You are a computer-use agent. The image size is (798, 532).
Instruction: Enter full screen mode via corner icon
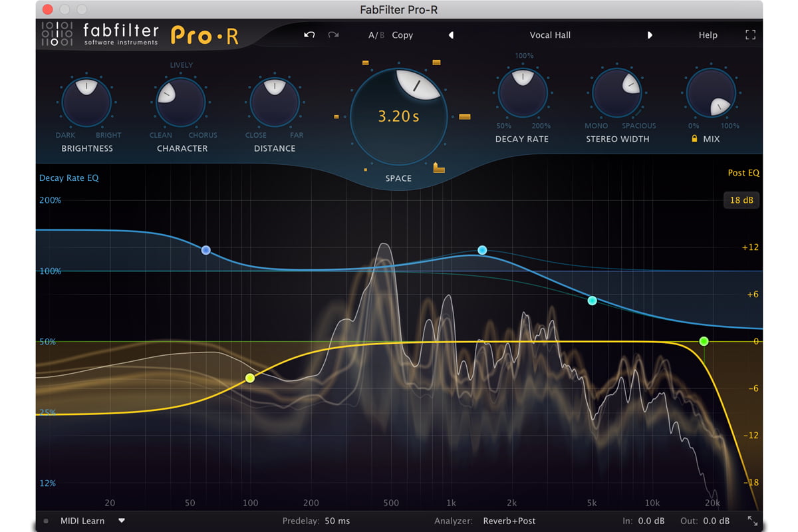tap(750, 35)
